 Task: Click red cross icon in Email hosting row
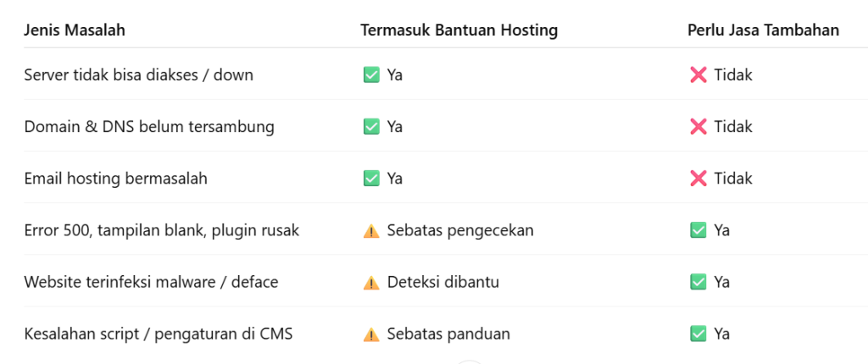click(698, 179)
